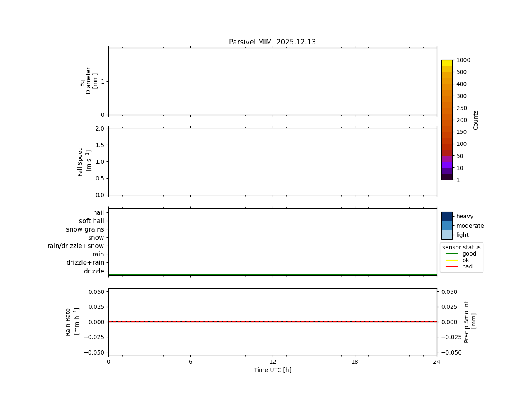Click the purple 10 counts colorbar segment
The image size is (532, 399).
[447, 165]
